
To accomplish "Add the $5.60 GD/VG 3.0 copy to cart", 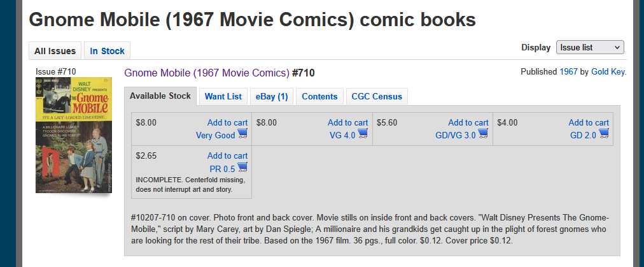I will point(468,122).
